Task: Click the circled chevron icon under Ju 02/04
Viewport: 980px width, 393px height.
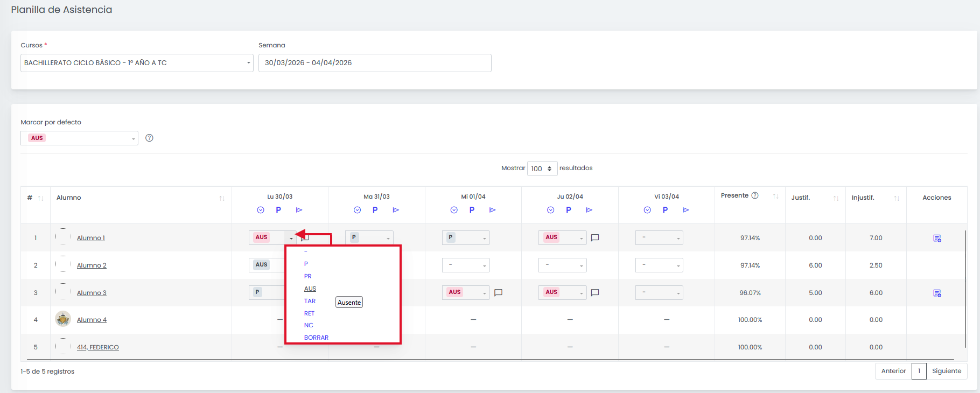Action: tap(550, 210)
